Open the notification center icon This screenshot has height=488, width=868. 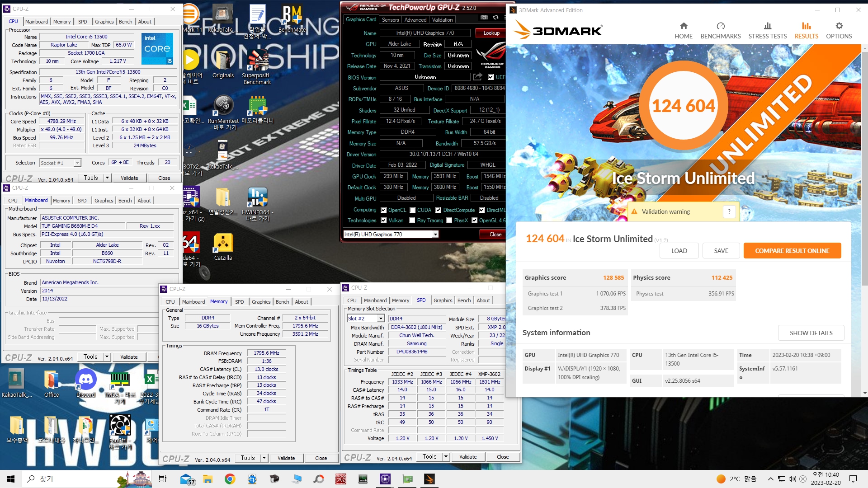click(x=853, y=479)
